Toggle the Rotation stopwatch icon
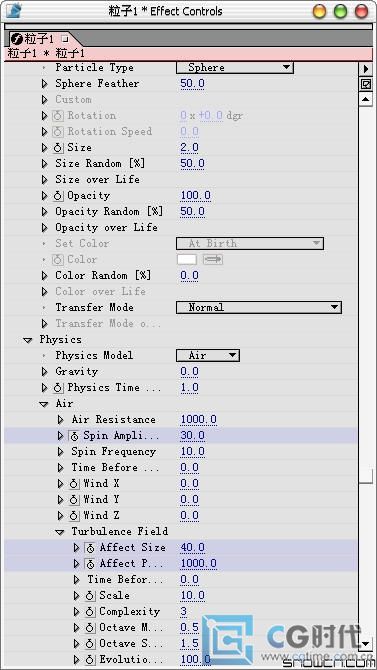 click(x=58, y=116)
